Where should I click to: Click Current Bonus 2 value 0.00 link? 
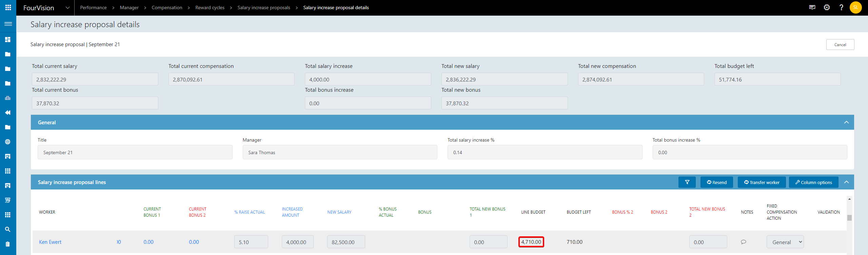click(194, 242)
